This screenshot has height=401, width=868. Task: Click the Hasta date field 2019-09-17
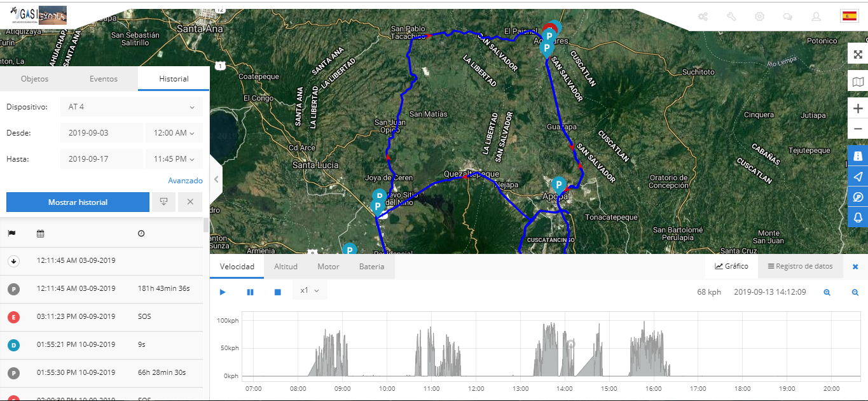(x=101, y=159)
